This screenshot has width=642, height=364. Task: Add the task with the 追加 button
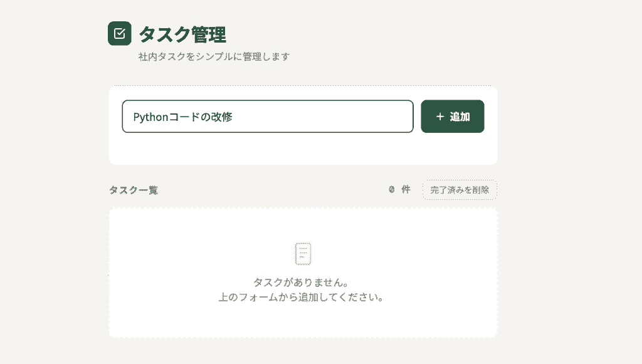coord(453,117)
